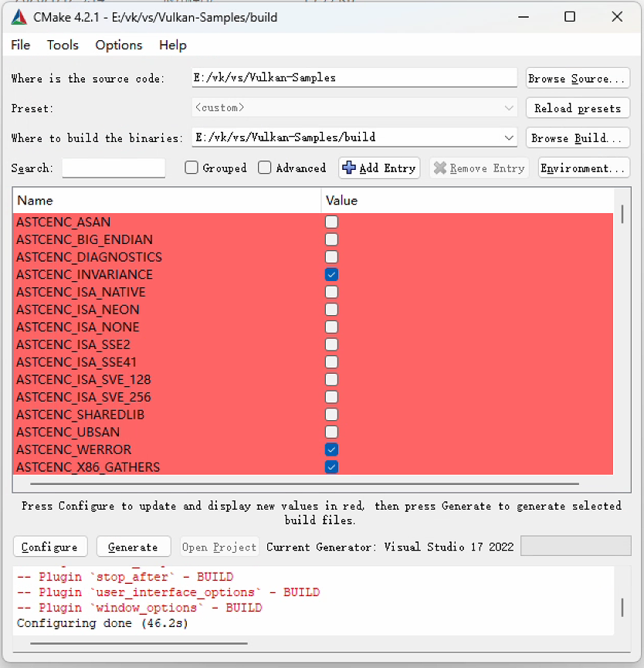644x668 pixels.
Task: Toggle ASTCENC_ISA_NONE checkbox
Action: pos(331,327)
